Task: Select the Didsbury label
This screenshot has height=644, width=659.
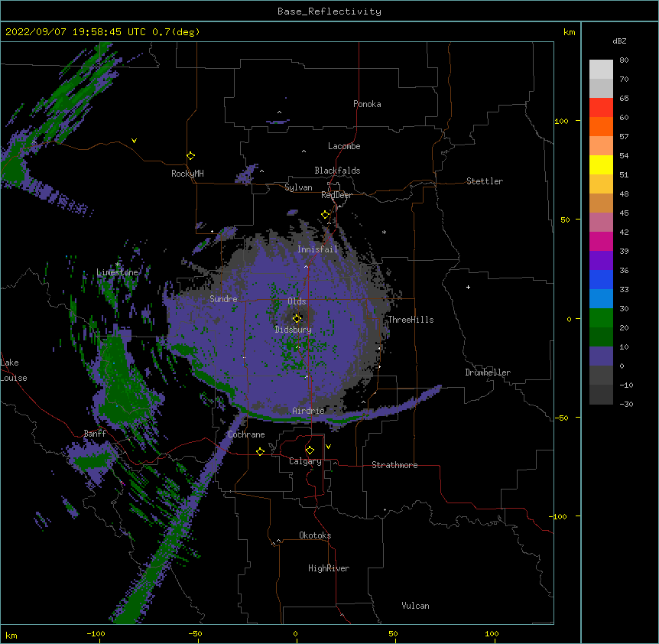Action: [294, 330]
